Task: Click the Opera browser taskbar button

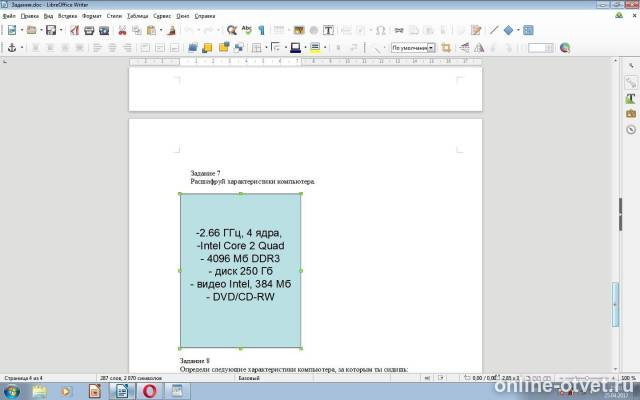Action: click(x=149, y=391)
